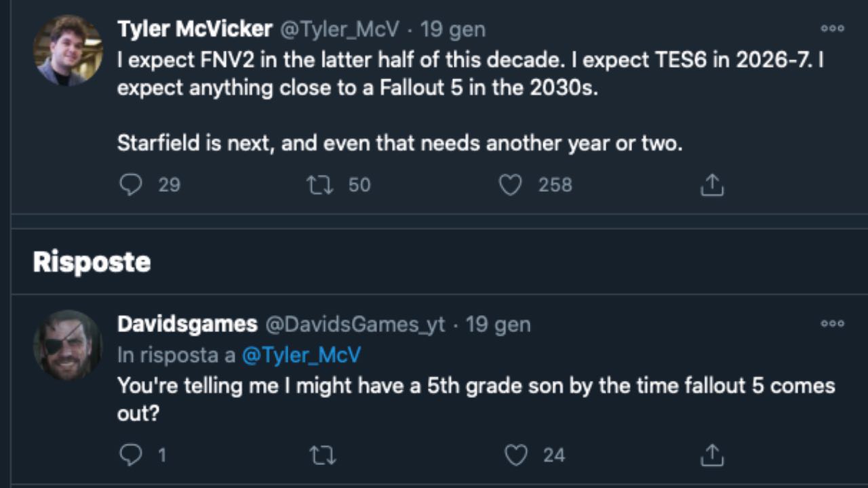Retweet Tyler McVicker's Fallout prediction tweet
This screenshot has height=488, width=868.
319,185
